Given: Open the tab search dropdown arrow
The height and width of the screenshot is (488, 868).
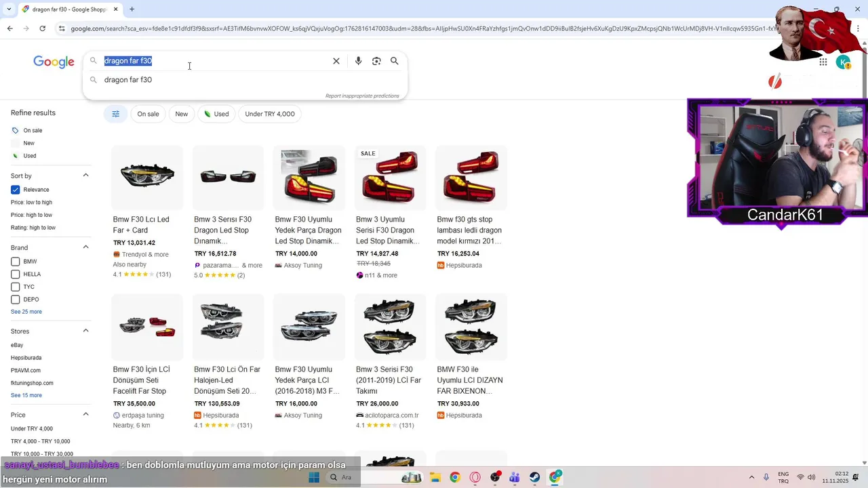Looking at the screenshot, I should (x=9, y=9).
